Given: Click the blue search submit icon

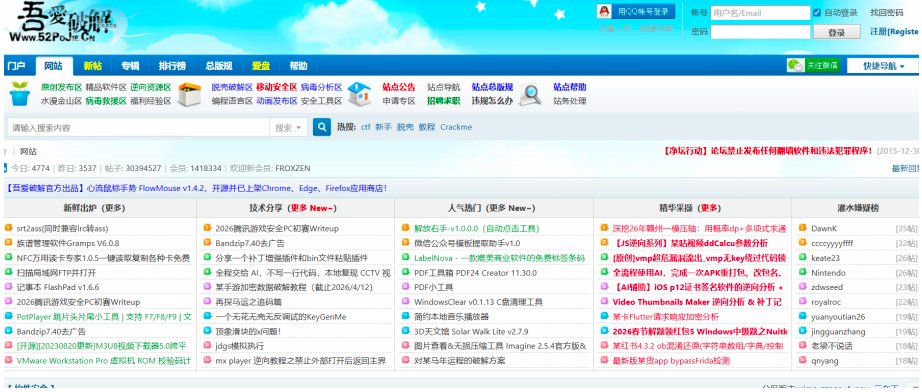Looking at the screenshot, I should click(x=322, y=127).
